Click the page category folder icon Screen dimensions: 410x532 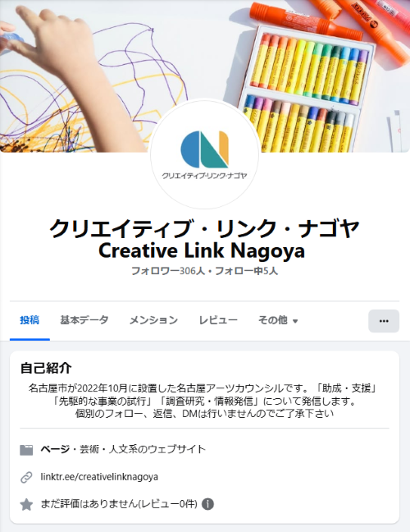[26, 450]
